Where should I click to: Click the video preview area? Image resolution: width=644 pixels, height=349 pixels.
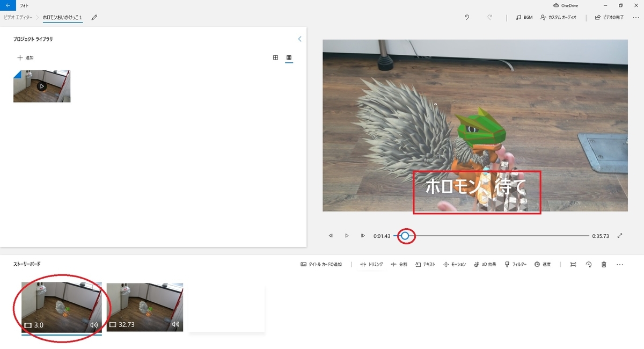coord(475,125)
